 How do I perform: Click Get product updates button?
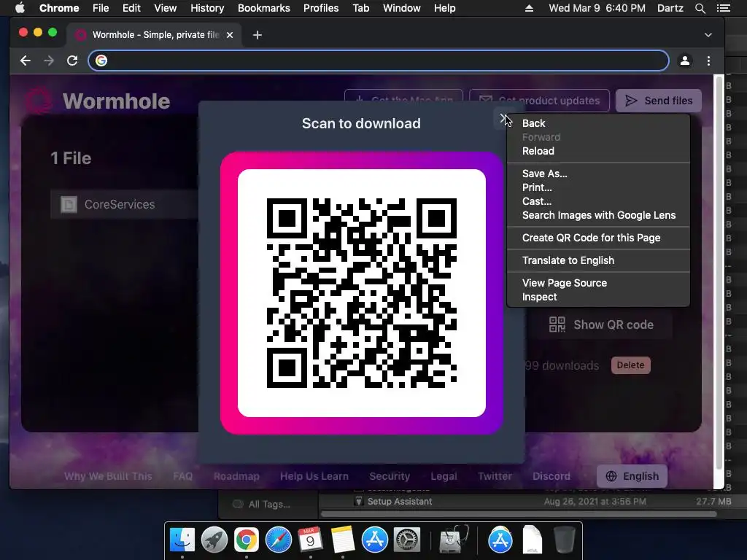[x=539, y=101]
